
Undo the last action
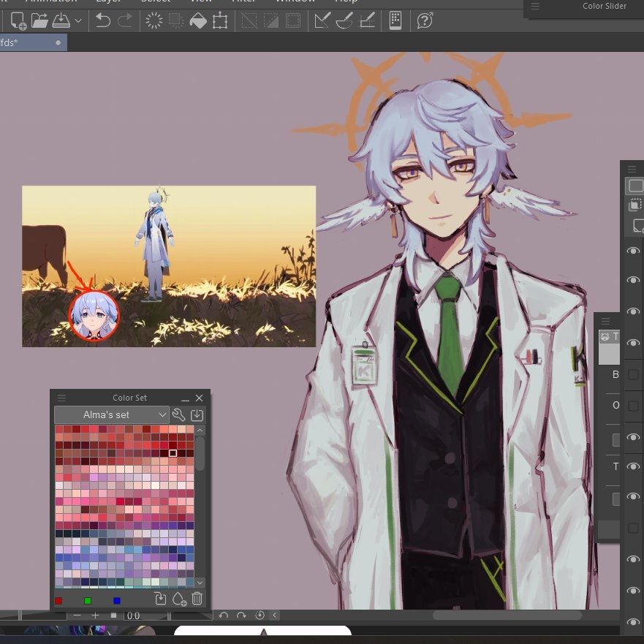(x=102, y=20)
